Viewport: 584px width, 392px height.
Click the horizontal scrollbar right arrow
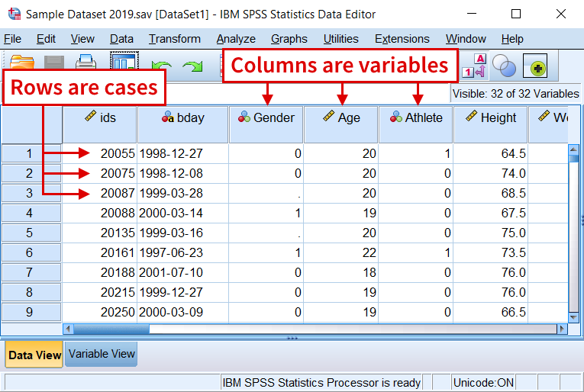[562, 329]
